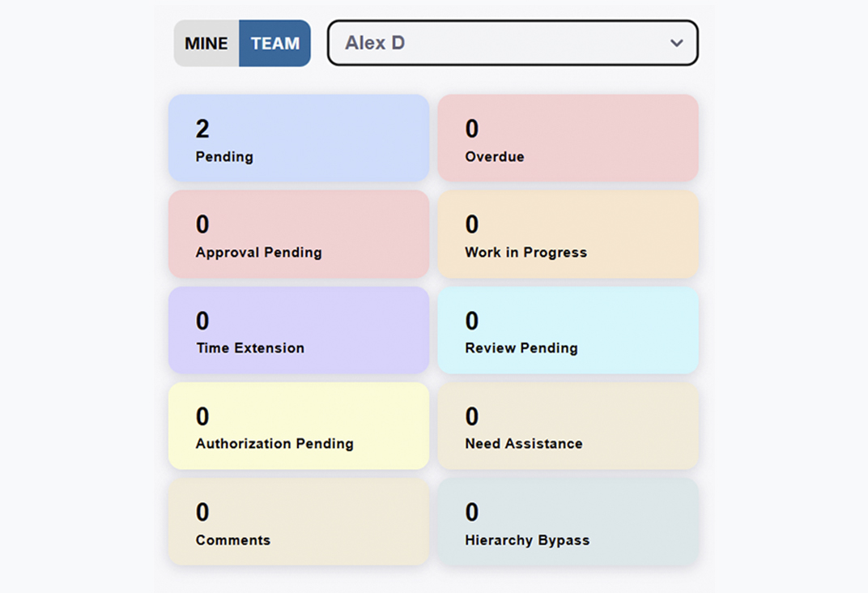868x593 pixels.
Task: Click the Hierarchy Bypass label text
Action: click(527, 540)
